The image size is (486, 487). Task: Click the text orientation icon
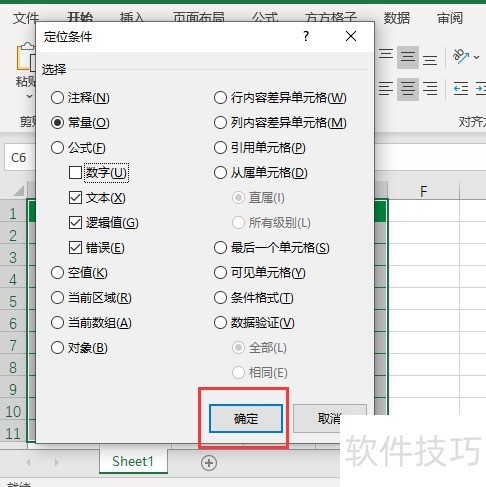tap(461, 57)
